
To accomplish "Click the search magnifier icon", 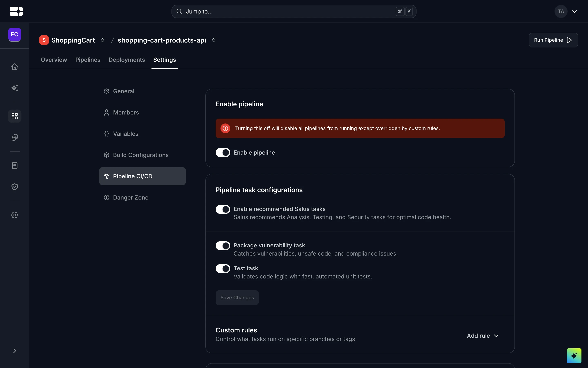I will click(x=179, y=11).
